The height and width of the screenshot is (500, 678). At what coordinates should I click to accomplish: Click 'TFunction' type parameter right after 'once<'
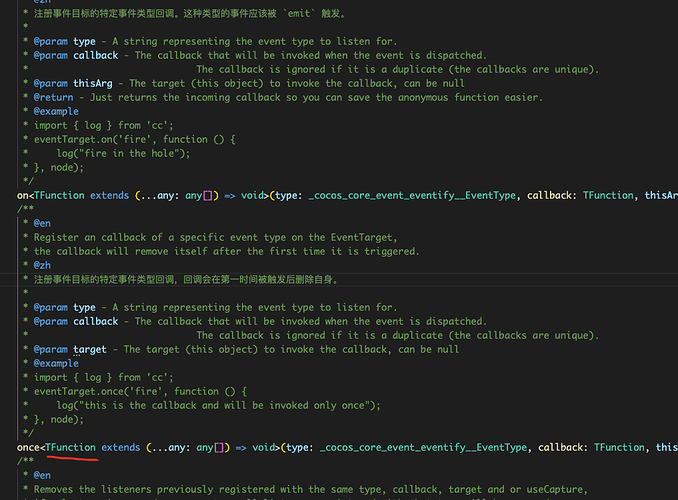[x=70, y=447]
